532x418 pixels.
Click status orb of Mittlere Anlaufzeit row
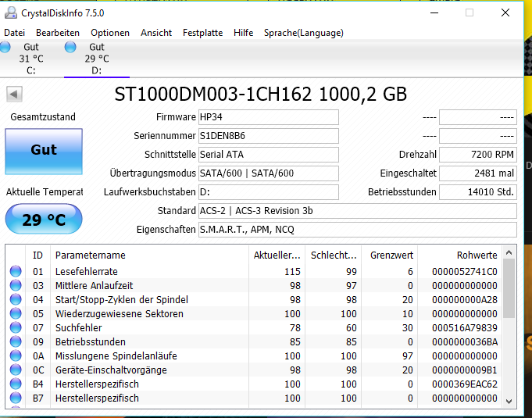(16, 285)
